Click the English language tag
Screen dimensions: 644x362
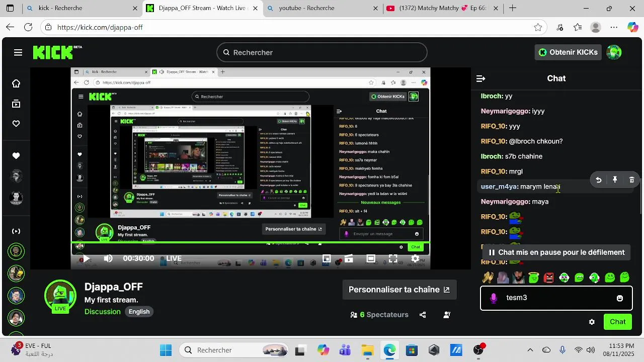coord(139,312)
